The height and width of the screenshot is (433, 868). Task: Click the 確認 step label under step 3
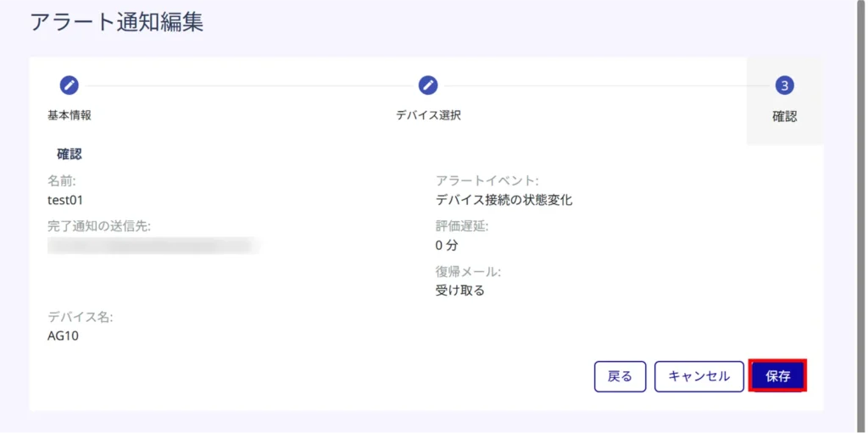tap(784, 117)
